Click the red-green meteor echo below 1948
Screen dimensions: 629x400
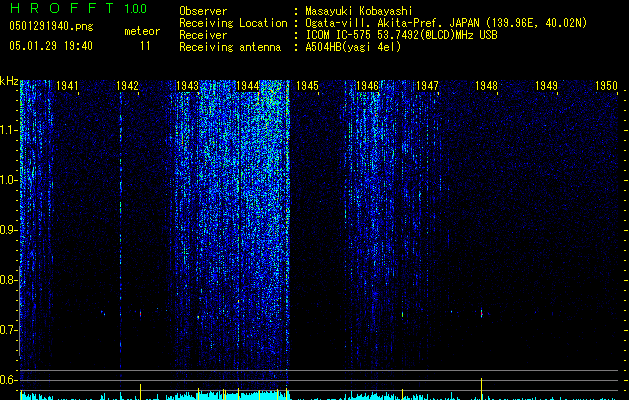click(x=481, y=313)
